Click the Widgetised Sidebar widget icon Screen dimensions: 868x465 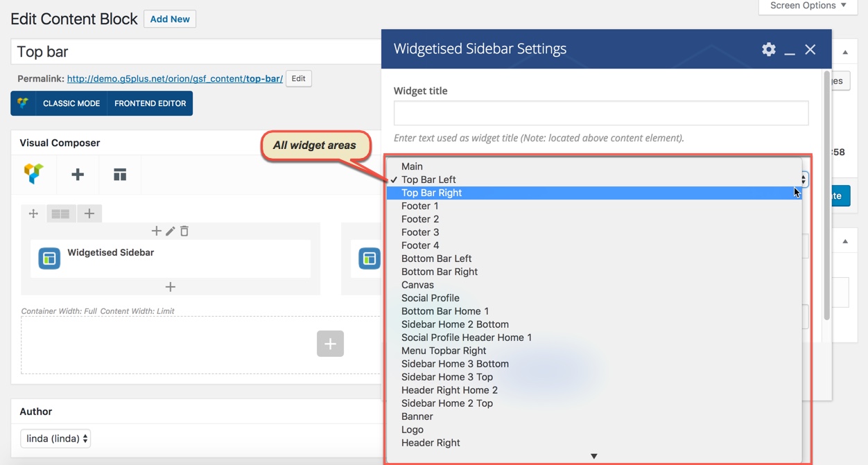pyautogui.click(x=49, y=258)
